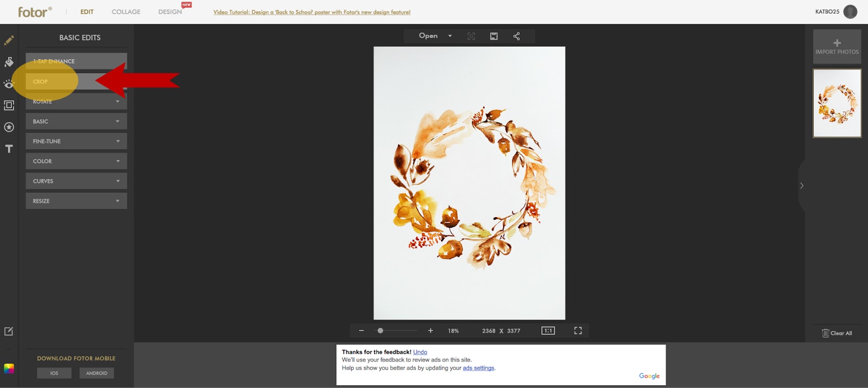Switch to the Design tab
This screenshot has height=388, width=868.
[x=170, y=12]
